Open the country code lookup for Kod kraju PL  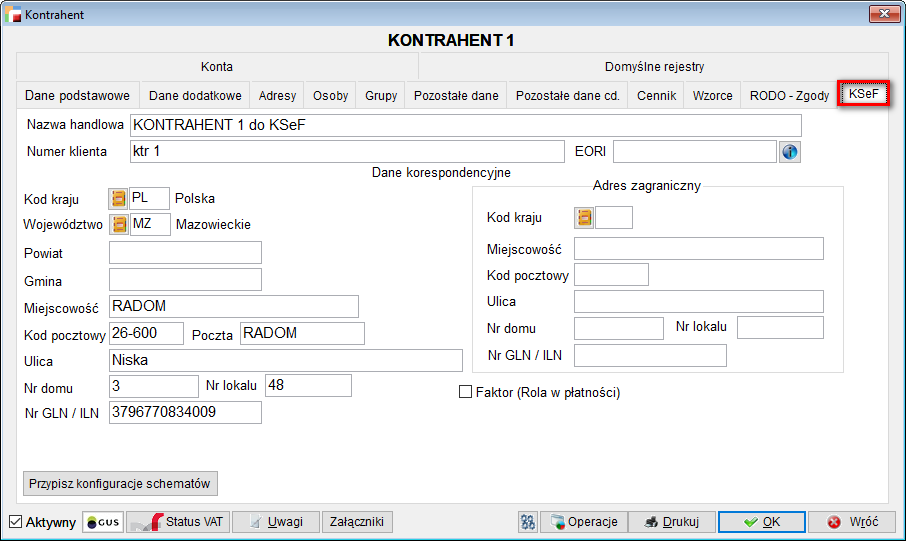click(119, 198)
